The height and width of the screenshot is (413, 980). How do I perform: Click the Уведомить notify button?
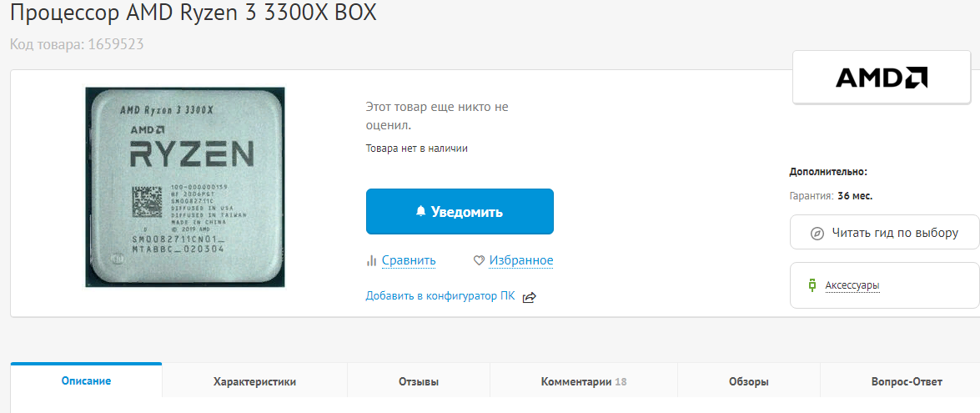[x=460, y=211]
